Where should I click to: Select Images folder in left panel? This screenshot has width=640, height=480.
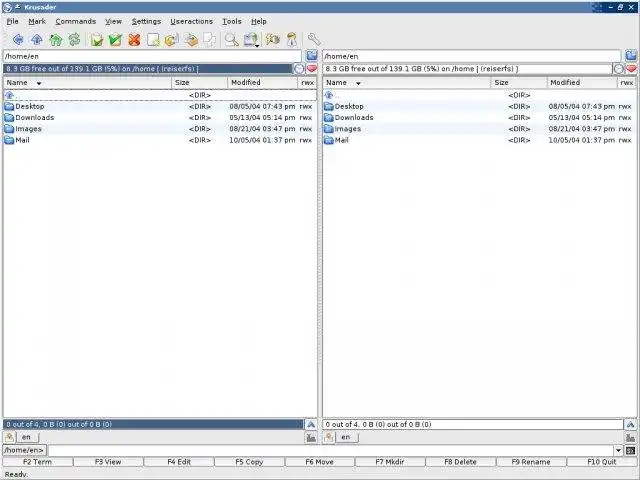160,129
